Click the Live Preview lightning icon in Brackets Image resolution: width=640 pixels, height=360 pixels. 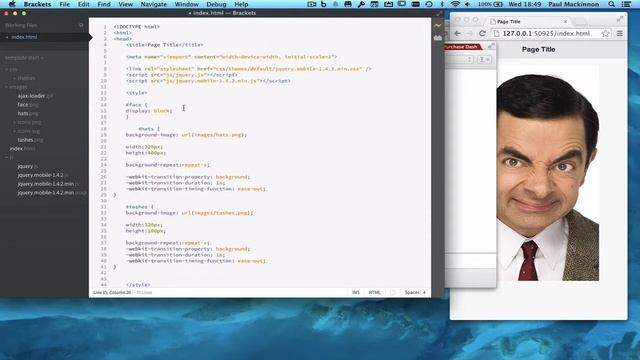pyautogui.click(x=438, y=26)
